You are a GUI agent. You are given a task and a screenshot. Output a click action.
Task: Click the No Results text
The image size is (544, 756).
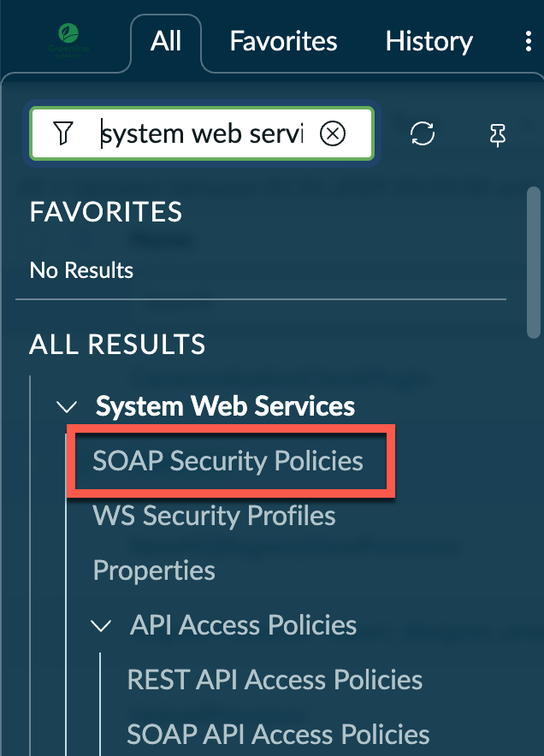point(81,270)
